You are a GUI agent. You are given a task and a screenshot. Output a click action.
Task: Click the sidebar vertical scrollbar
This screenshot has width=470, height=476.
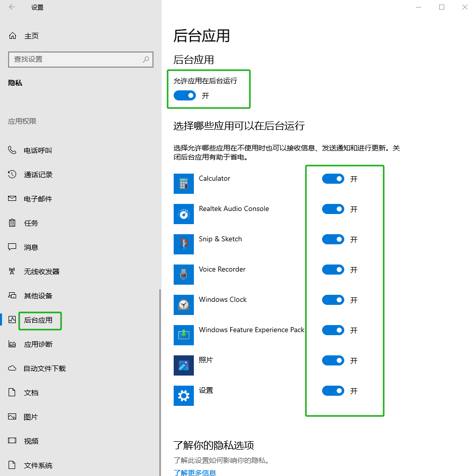[160, 379]
